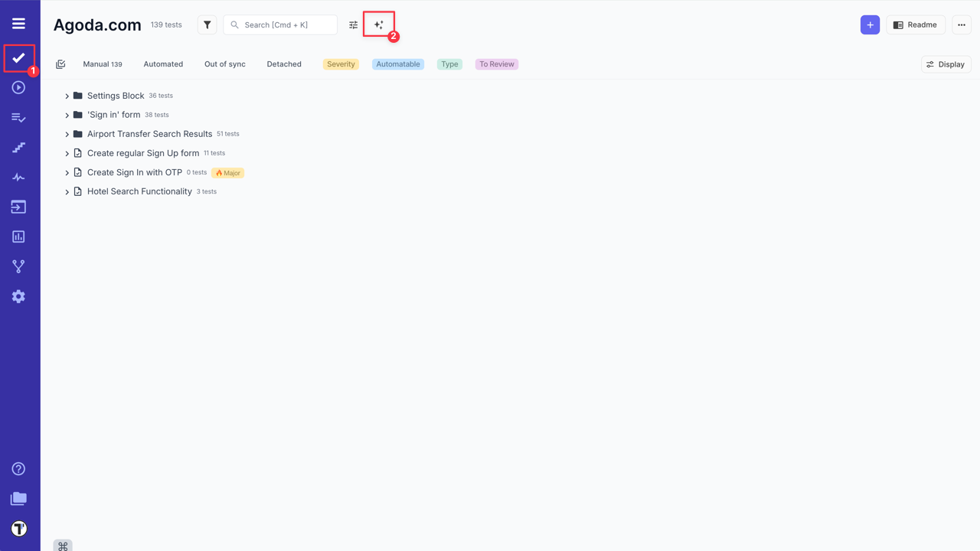Viewport: 980px width, 551px height.
Task: Open the Readme button
Action: 916,24
